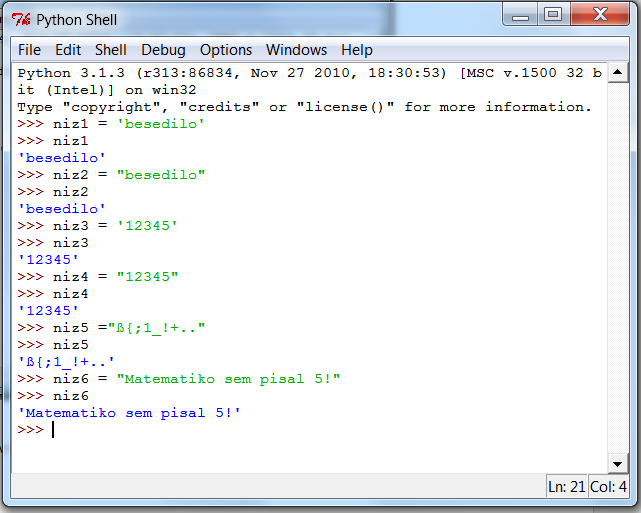
Task: Maximize the Python Shell window
Action: 552,15
